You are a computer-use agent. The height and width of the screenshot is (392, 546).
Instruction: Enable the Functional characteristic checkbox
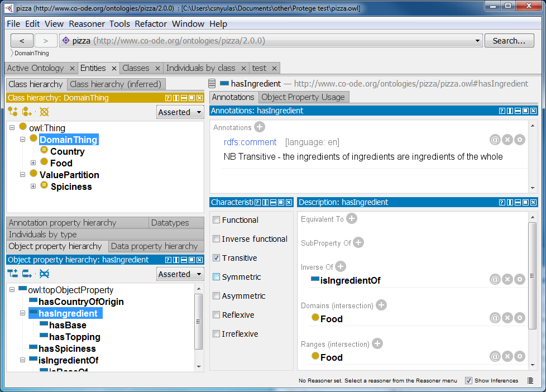(x=216, y=220)
